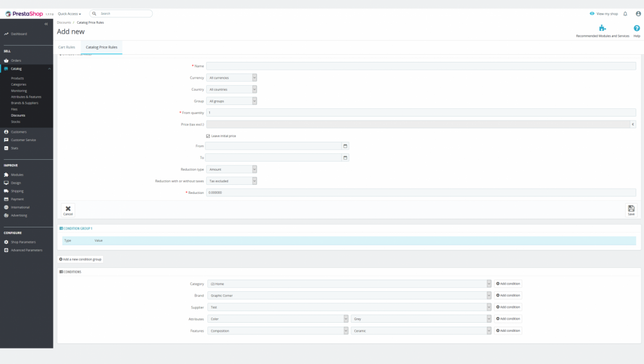Viewport: 644px width, 364px height.
Task: Open the Reduction type dropdown
Action: (232, 169)
